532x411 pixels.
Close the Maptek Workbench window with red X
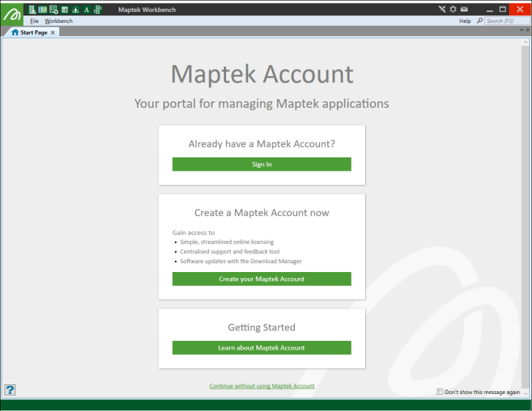[520, 10]
